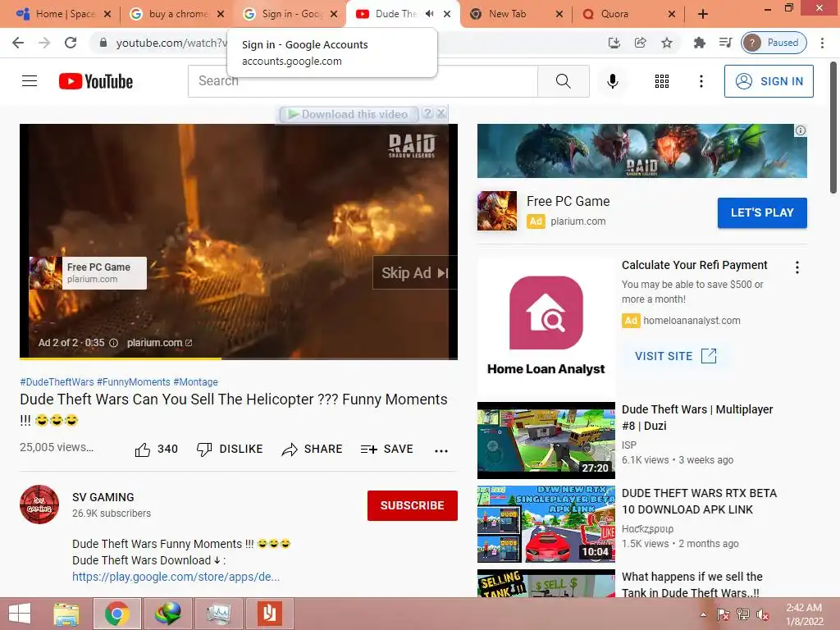Go to YouTube home via logo
The width and height of the screenshot is (840, 630).
(96, 81)
